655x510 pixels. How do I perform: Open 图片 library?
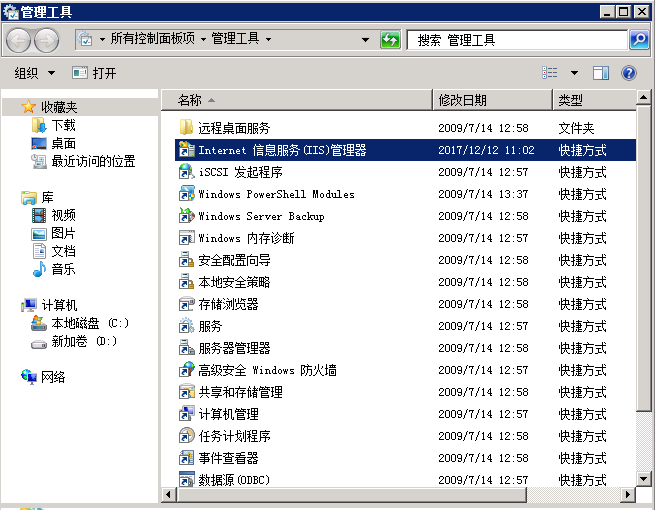[x=63, y=233]
